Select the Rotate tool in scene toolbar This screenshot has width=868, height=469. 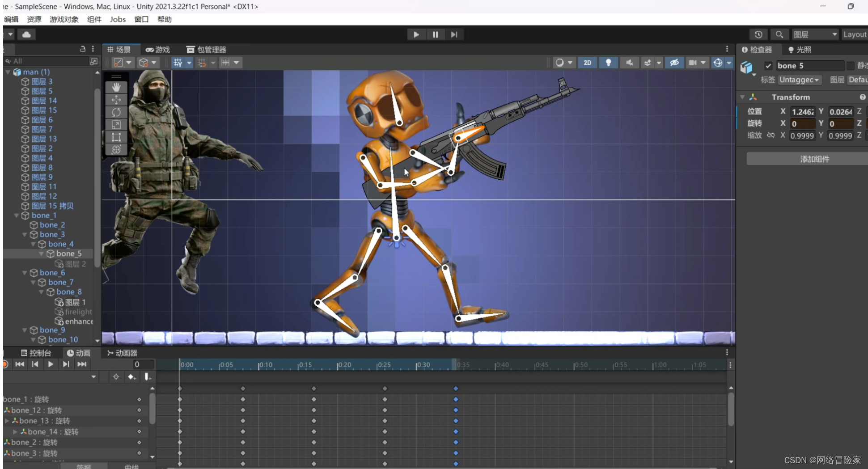116,112
